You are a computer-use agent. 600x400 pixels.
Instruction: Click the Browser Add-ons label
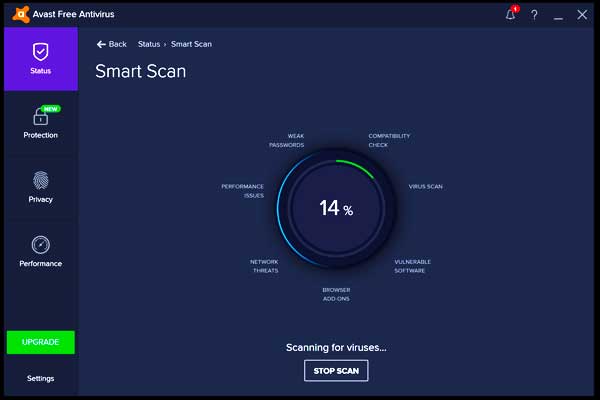tap(336, 294)
